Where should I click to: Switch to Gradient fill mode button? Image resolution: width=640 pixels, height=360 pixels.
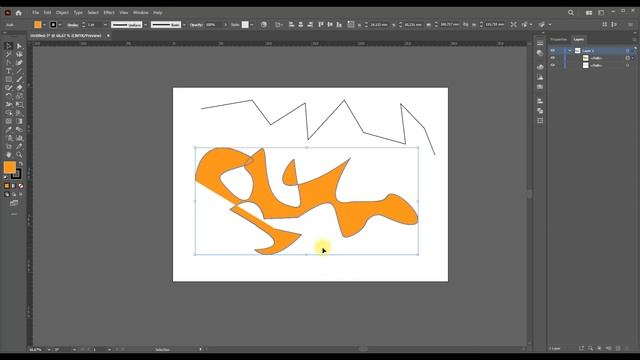(13, 186)
